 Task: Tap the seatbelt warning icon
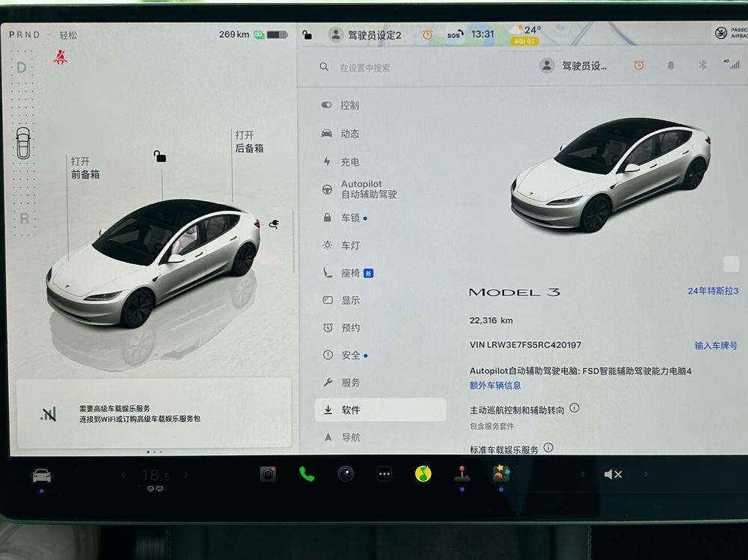click(x=60, y=58)
